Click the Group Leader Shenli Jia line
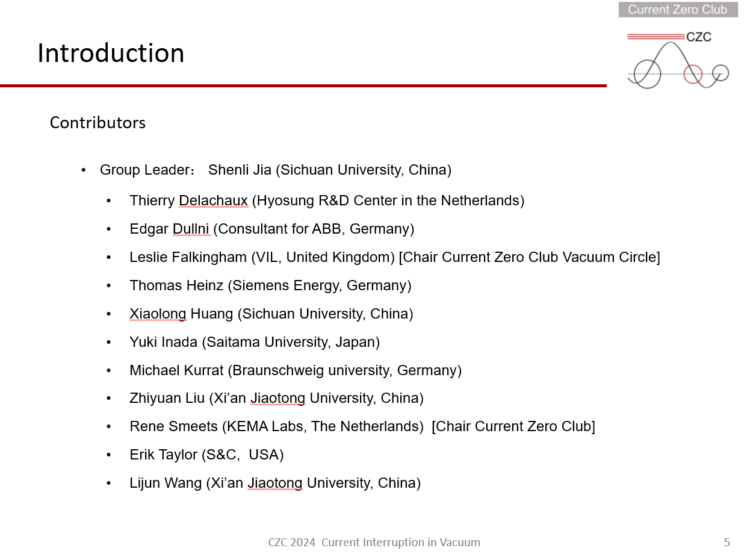Viewport: 750px width, 560px height. (x=275, y=170)
